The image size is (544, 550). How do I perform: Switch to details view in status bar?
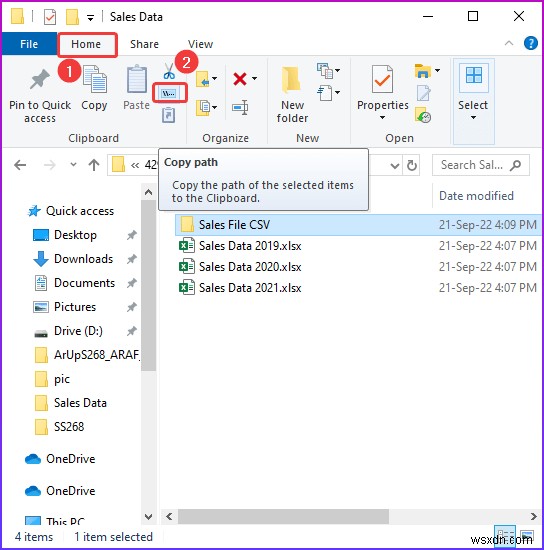[x=505, y=535]
